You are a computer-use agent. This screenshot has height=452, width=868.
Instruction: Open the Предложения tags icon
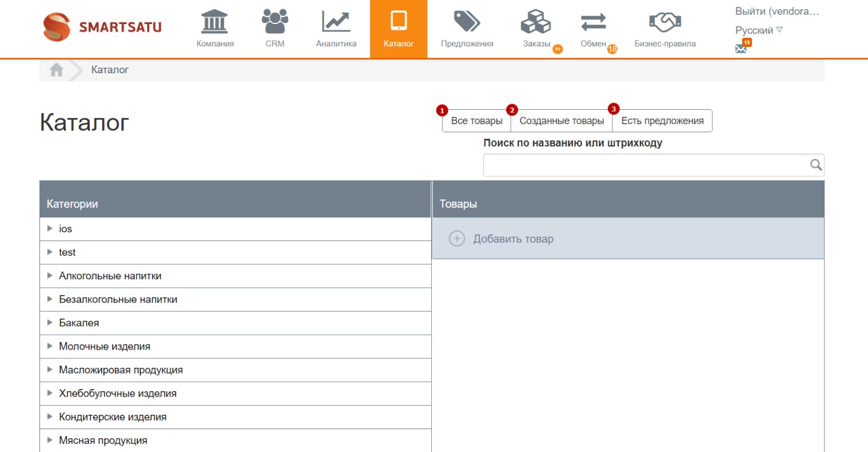(467, 22)
